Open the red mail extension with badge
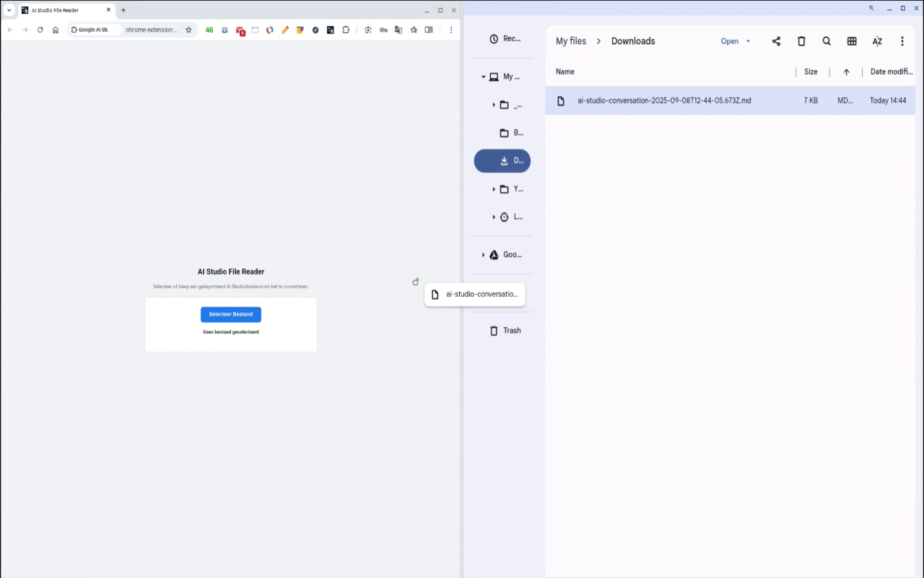This screenshot has height=578, width=924. click(240, 30)
